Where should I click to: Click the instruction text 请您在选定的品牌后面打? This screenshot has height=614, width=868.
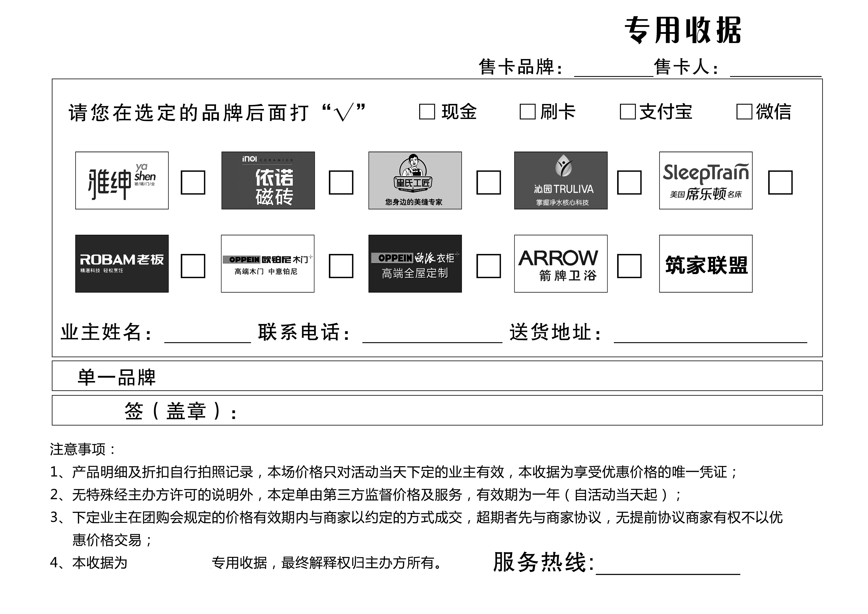pos(189,113)
